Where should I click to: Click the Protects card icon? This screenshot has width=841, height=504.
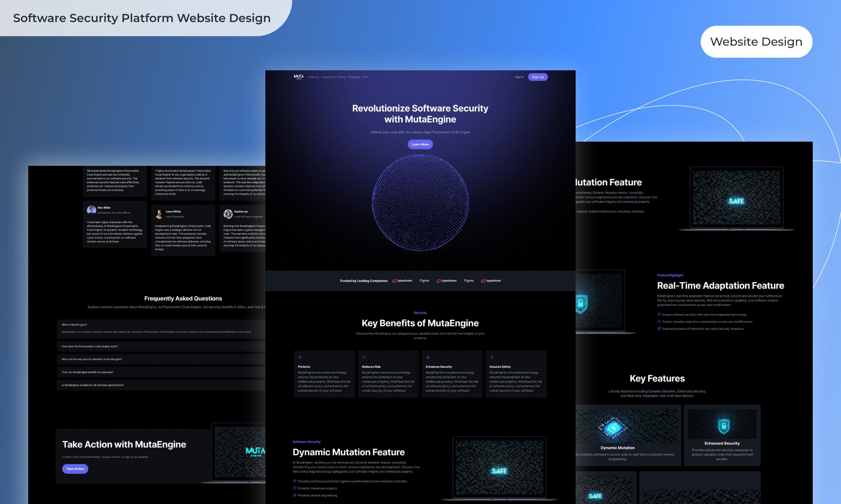pos(300,357)
